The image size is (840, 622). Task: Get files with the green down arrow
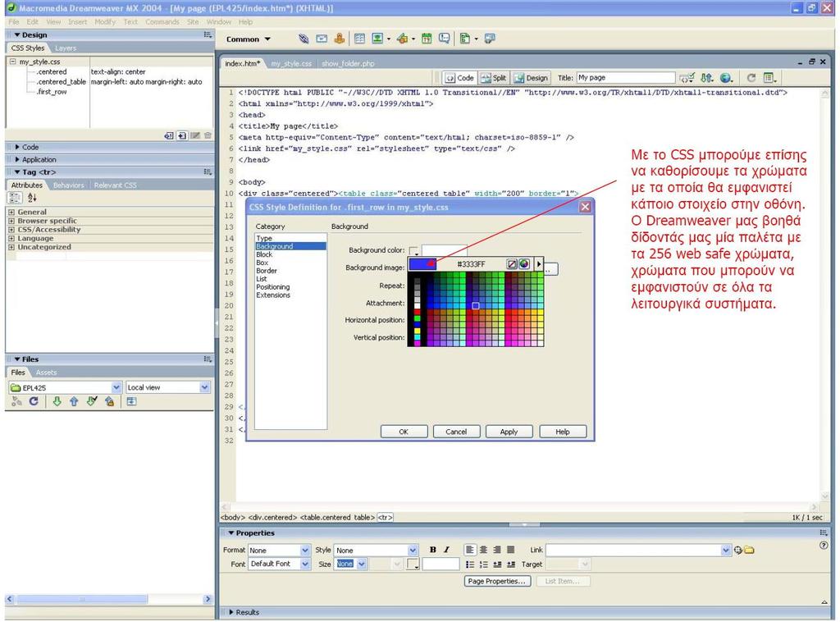pyautogui.click(x=57, y=401)
